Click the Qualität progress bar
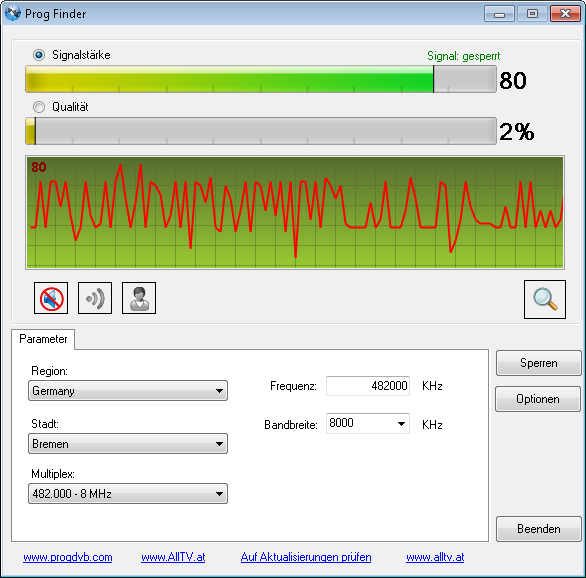 point(261,131)
